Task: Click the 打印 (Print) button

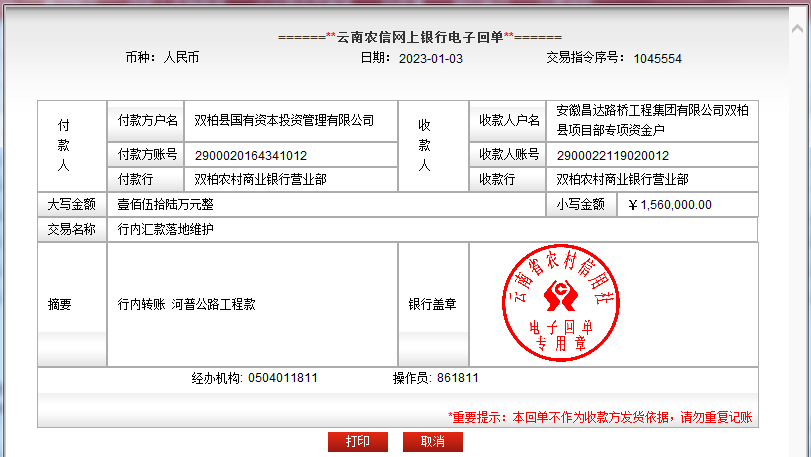Action: (x=357, y=441)
